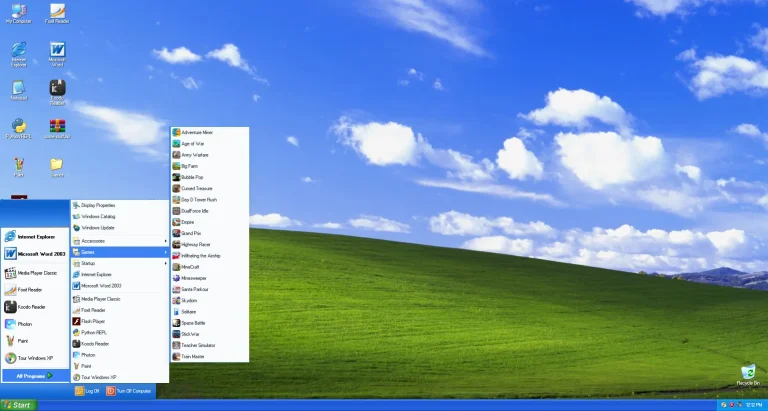Launch DualForce Idle game
Image resolution: width=768 pixels, height=411 pixels.
pyautogui.click(x=210, y=211)
